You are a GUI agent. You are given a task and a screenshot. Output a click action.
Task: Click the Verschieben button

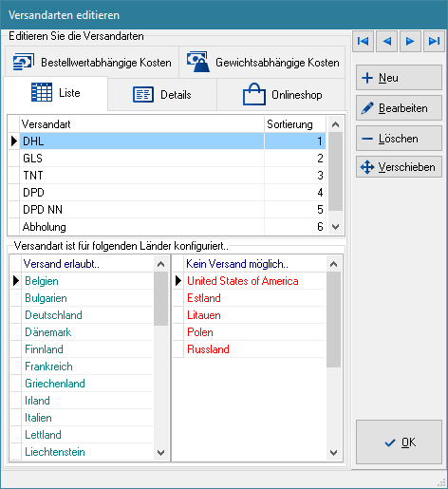point(399,167)
